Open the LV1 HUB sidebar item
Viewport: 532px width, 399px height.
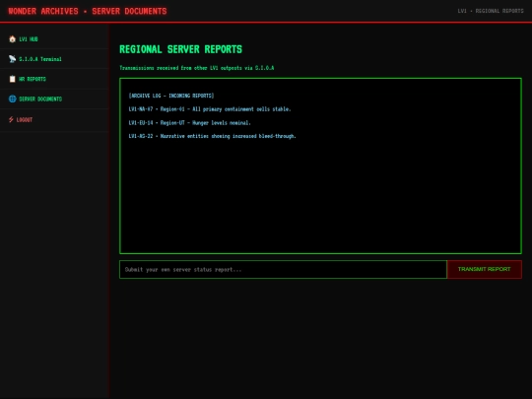(x=54, y=39)
